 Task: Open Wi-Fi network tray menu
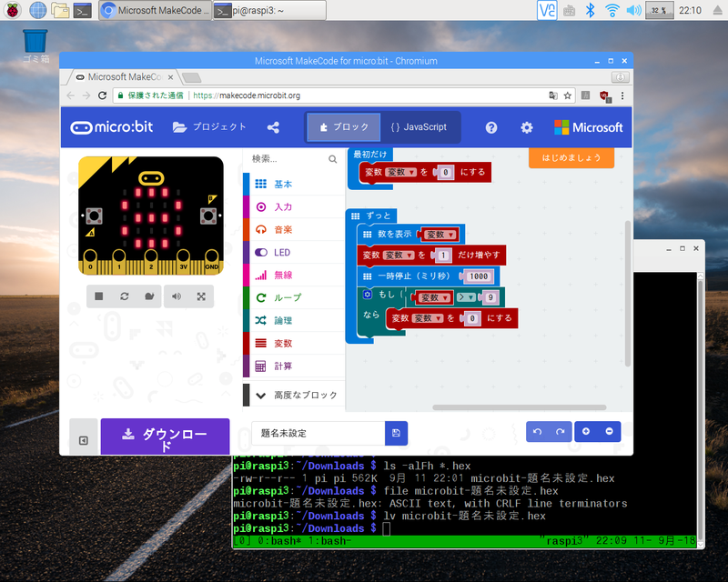click(x=612, y=10)
